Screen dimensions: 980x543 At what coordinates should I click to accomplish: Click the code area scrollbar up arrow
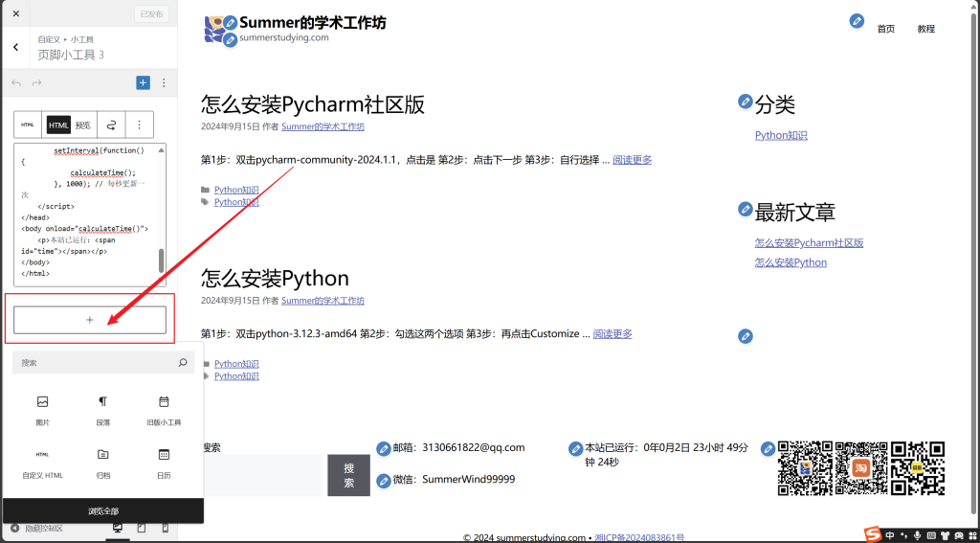point(161,150)
